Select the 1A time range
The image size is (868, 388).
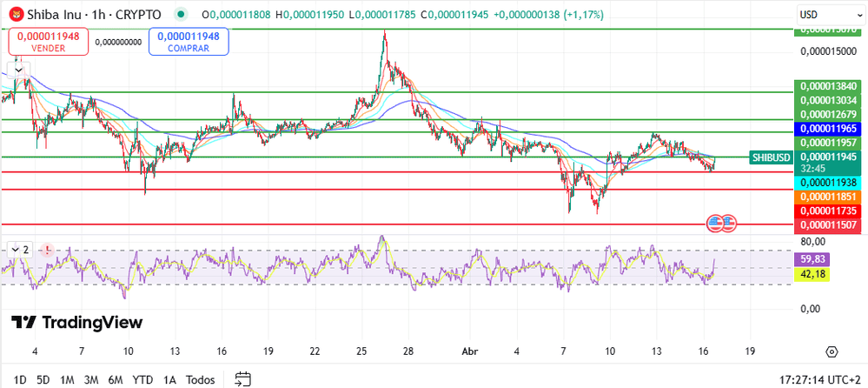[x=169, y=379]
